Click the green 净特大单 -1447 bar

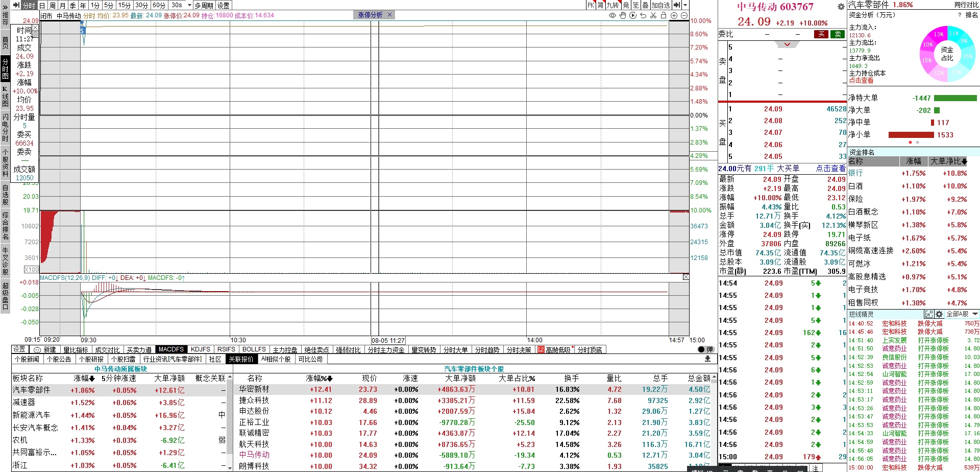[955, 98]
